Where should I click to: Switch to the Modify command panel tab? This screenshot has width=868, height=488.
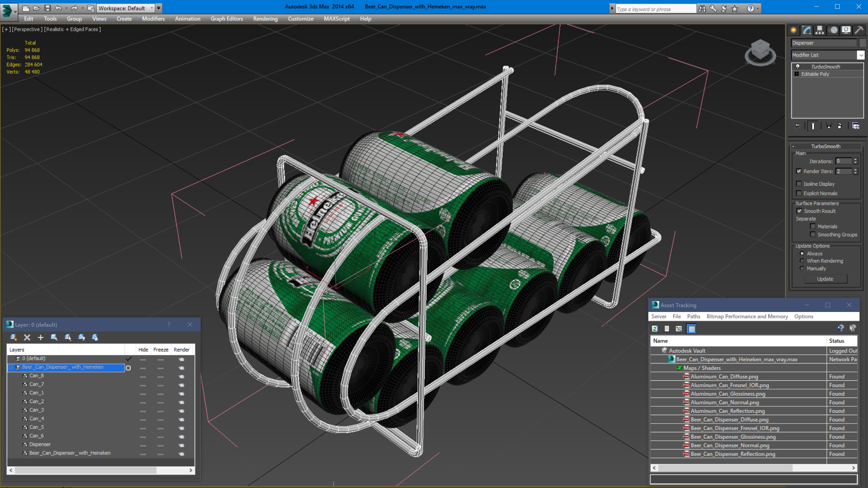pyautogui.click(x=807, y=30)
